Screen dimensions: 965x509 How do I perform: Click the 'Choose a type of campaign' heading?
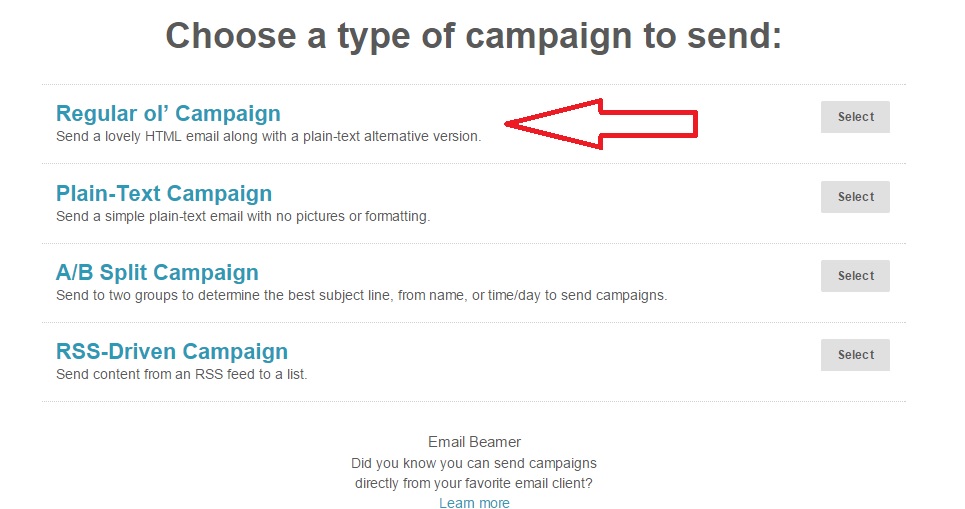[x=473, y=36]
